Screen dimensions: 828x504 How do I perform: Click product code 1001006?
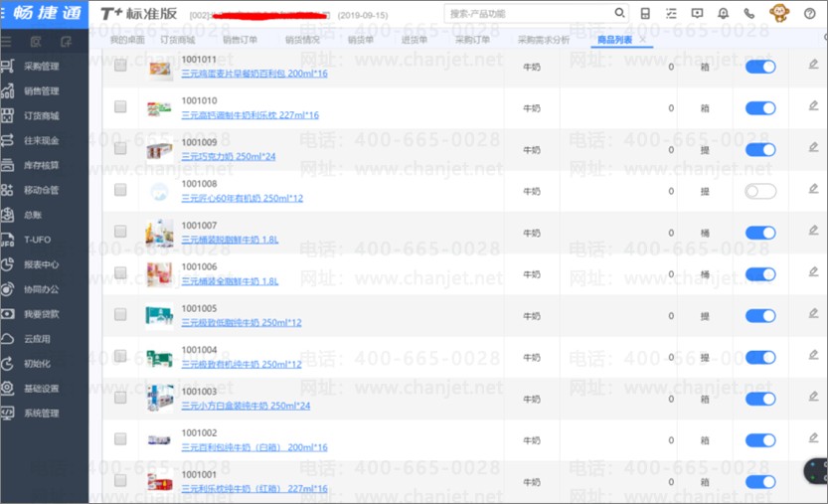point(199,266)
